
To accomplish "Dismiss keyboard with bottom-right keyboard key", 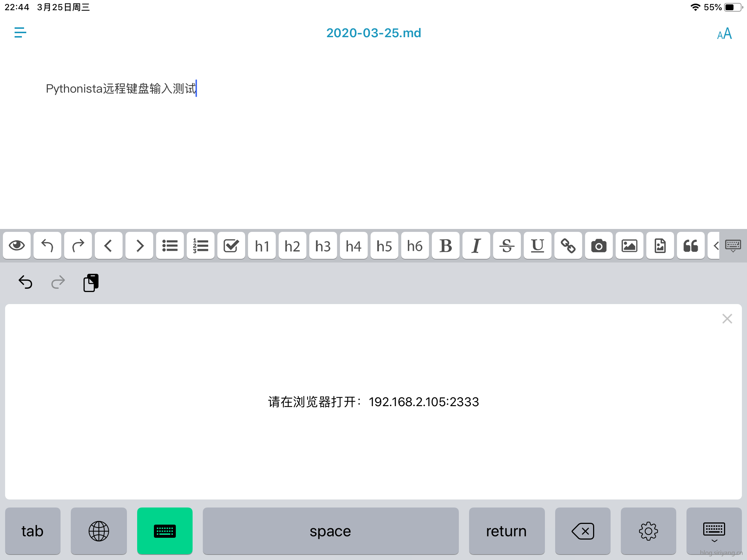I will tap(714, 531).
